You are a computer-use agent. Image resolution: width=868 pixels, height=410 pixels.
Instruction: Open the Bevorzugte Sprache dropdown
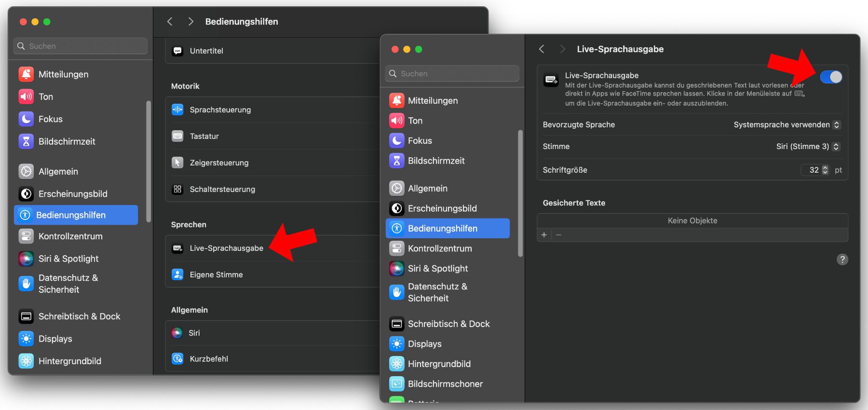click(x=787, y=125)
